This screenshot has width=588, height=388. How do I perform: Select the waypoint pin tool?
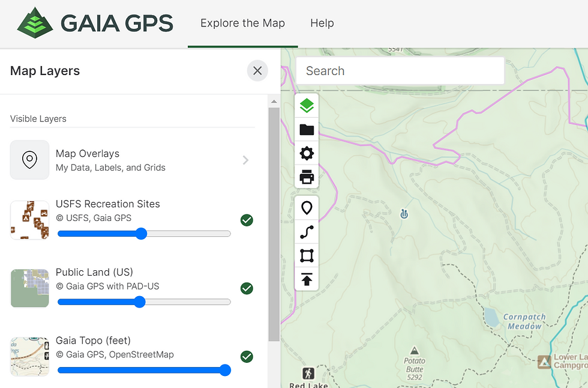click(307, 207)
